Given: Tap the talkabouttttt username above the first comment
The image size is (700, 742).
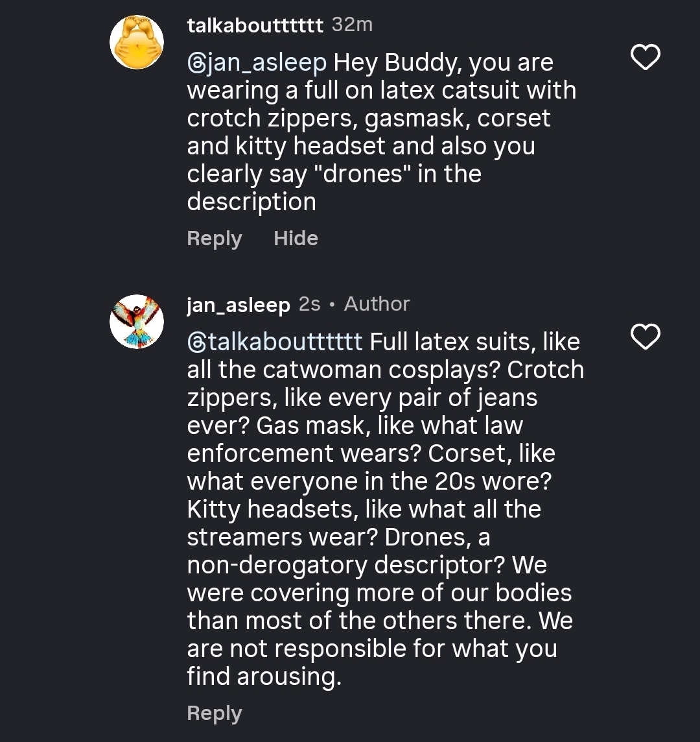Looking at the screenshot, I should point(255,25).
